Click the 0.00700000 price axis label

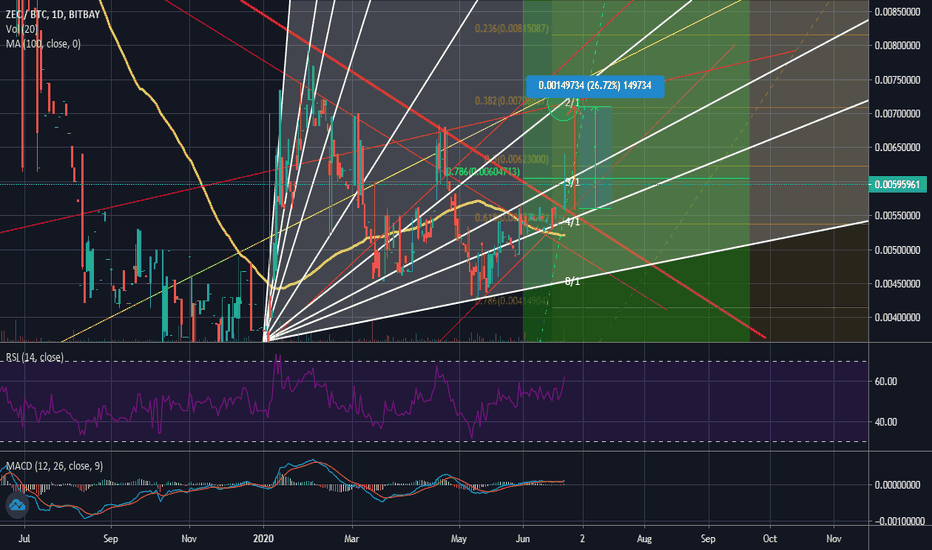(898, 114)
